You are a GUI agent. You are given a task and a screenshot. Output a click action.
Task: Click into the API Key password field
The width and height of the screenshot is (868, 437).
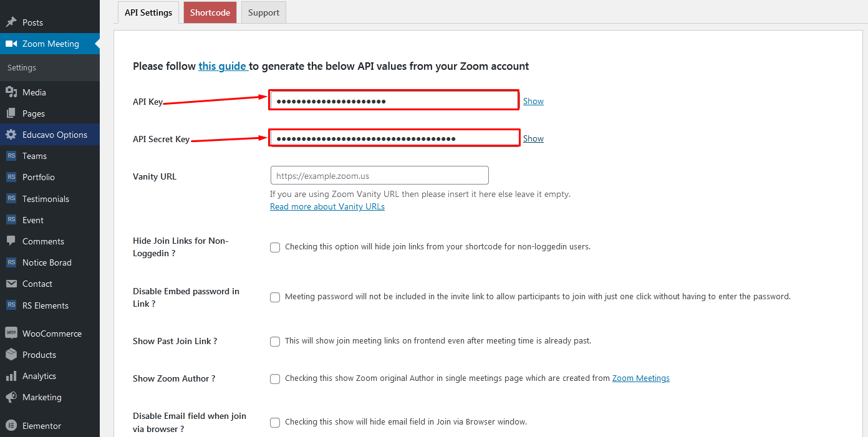coord(394,100)
